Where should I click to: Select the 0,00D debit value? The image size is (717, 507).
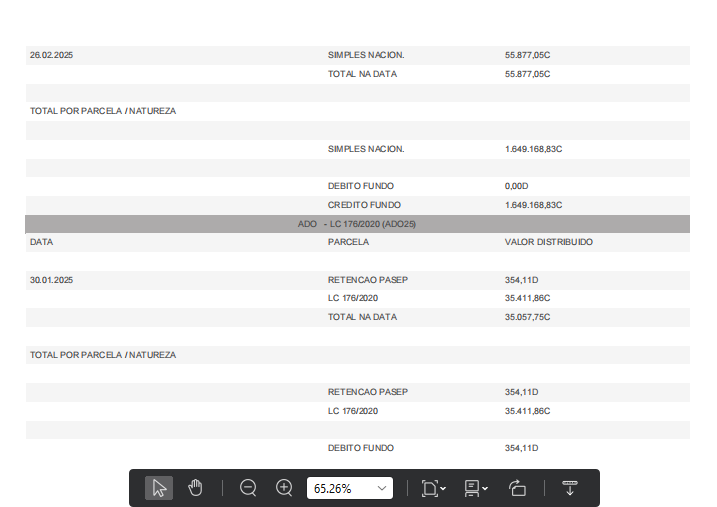(x=516, y=186)
